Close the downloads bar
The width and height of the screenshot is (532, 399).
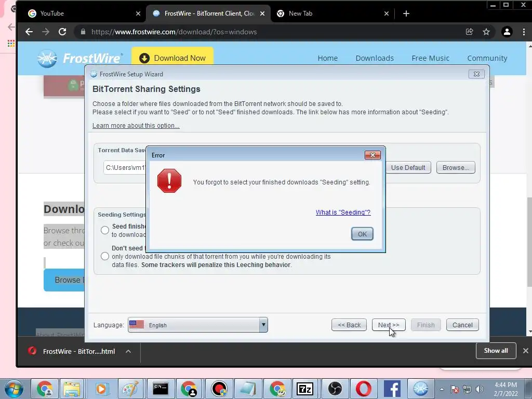coord(526,351)
